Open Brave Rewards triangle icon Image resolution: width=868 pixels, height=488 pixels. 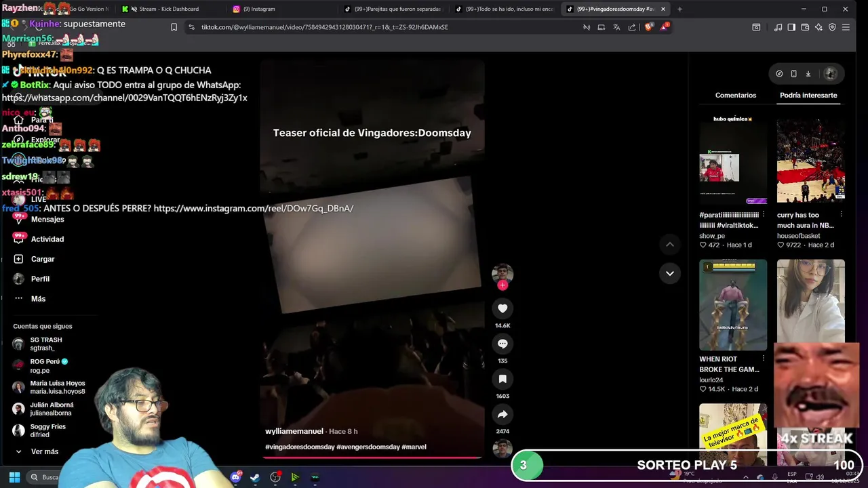click(665, 27)
